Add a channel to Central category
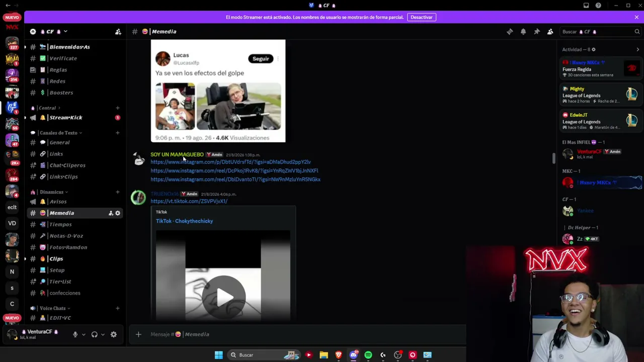This screenshot has width=644, height=362. pos(118,108)
